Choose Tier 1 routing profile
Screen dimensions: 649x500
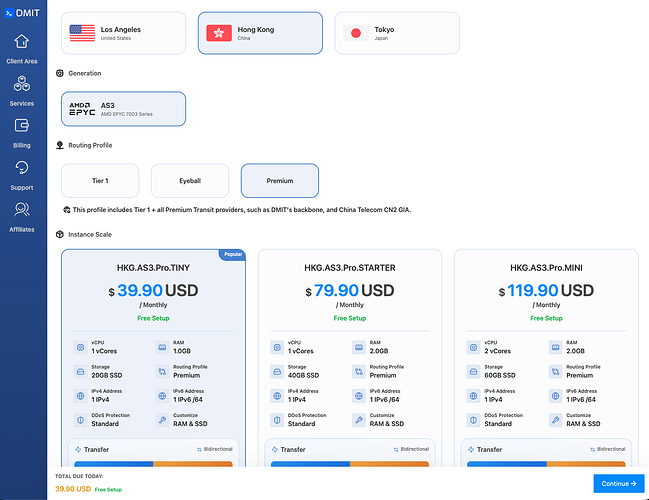click(100, 180)
